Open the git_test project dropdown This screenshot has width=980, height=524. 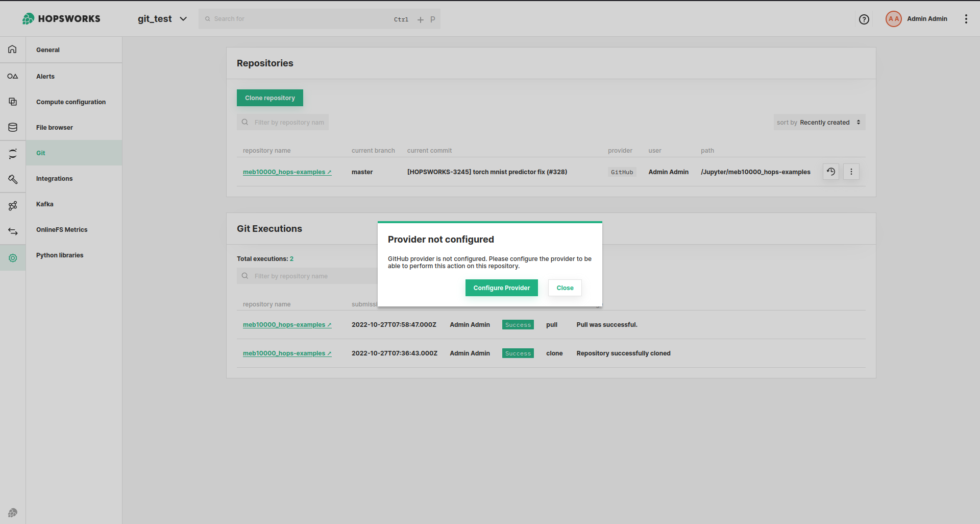(162, 18)
